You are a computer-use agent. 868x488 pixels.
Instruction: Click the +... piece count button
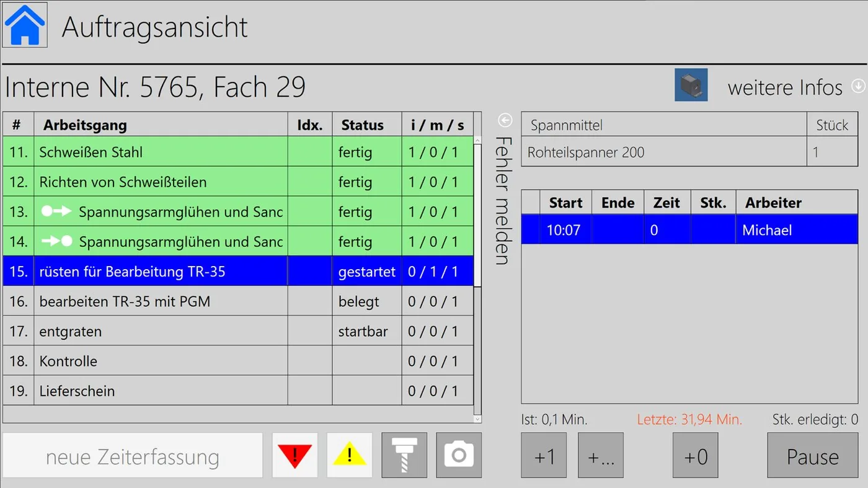coord(601,455)
